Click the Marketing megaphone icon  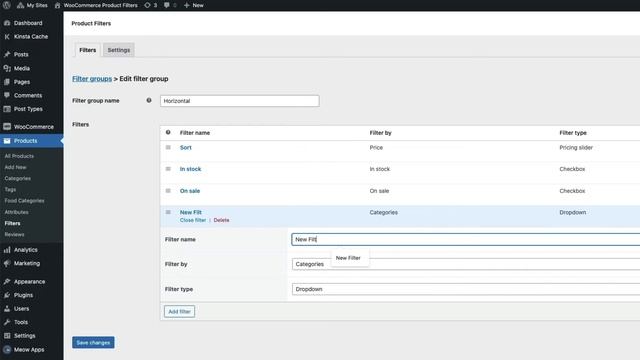[7, 263]
